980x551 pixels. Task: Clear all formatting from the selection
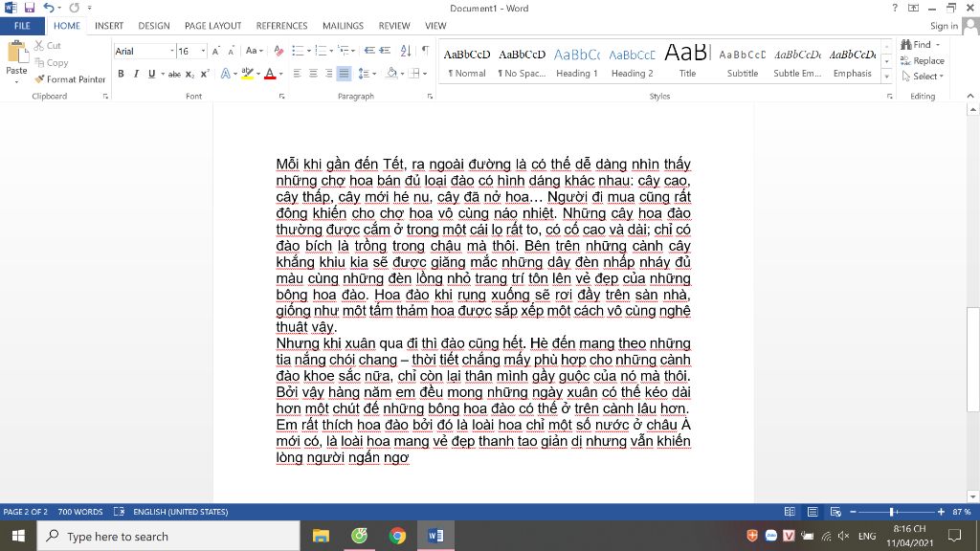click(278, 52)
